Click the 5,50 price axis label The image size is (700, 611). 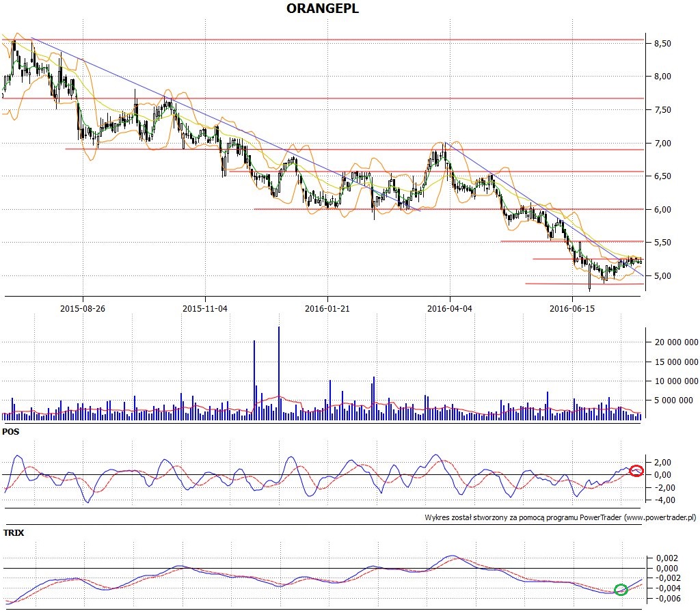tap(662, 243)
